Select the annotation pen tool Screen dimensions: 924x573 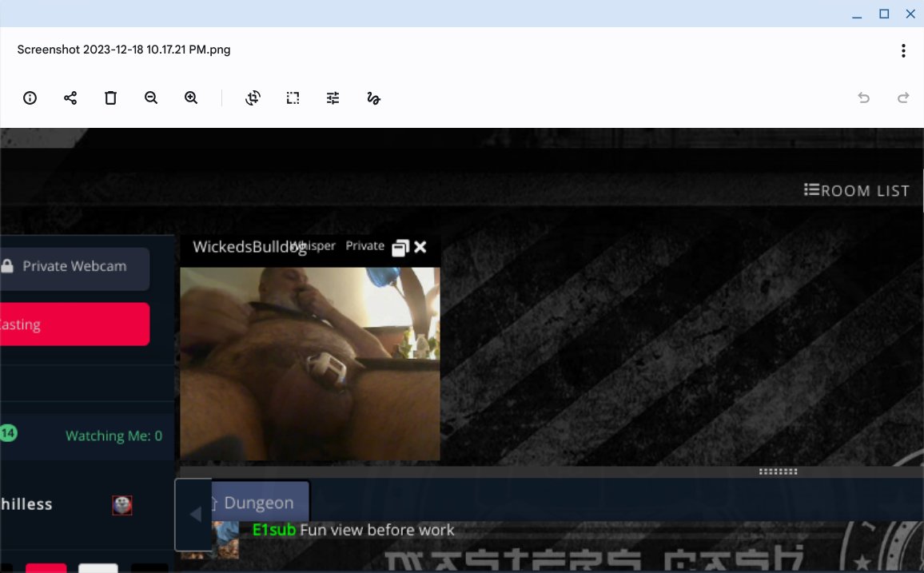click(373, 97)
